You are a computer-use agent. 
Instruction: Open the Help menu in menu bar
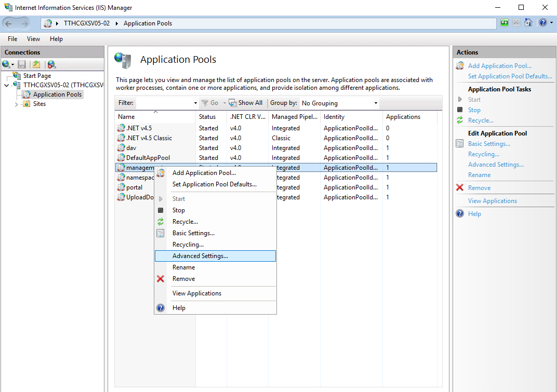point(56,39)
